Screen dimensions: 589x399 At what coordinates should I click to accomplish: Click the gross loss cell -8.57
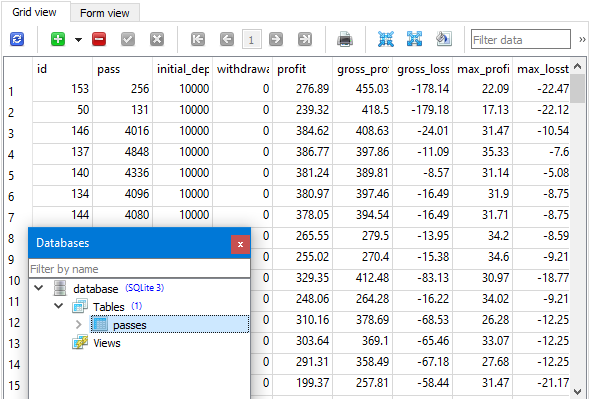coord(423,173)
